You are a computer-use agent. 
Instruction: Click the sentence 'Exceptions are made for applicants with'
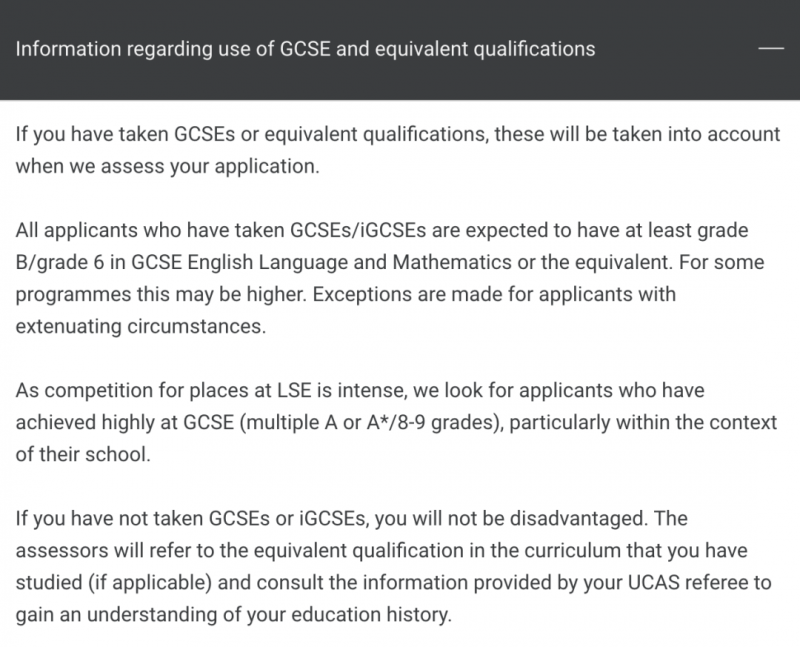point(494,294)
